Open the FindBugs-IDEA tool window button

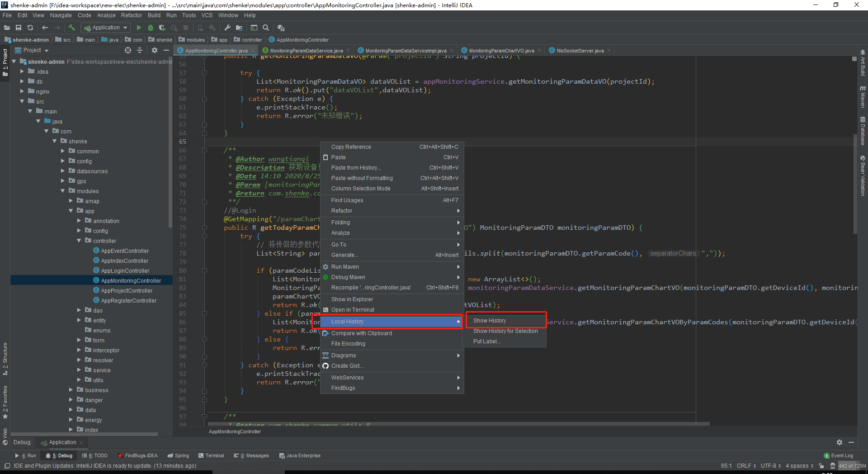tap(137, 455)
